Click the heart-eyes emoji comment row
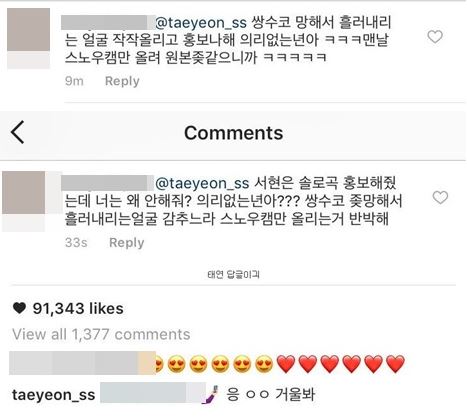Image resolution: width=467 pixels, height=417 pixels. click(207, 363)
